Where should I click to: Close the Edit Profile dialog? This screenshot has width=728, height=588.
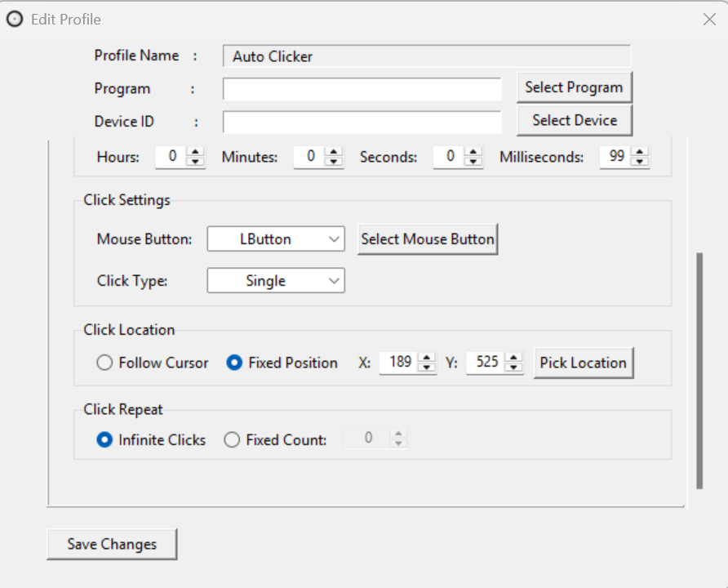[x=709, y=20]
